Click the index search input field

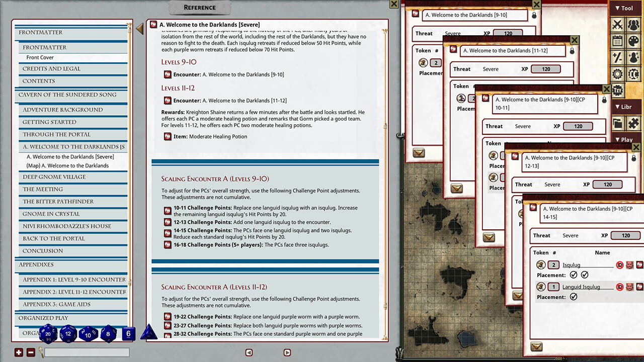click(x=87, y=352)
